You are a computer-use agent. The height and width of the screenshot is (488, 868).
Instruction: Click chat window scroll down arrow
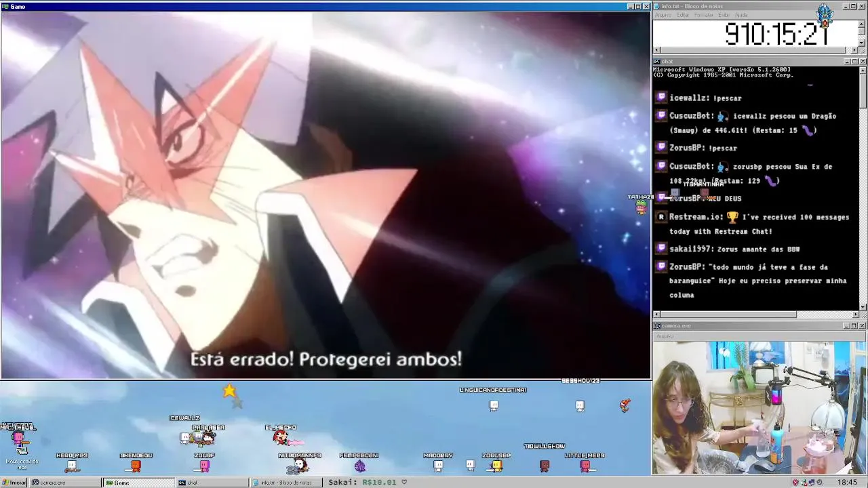point(863,307)
